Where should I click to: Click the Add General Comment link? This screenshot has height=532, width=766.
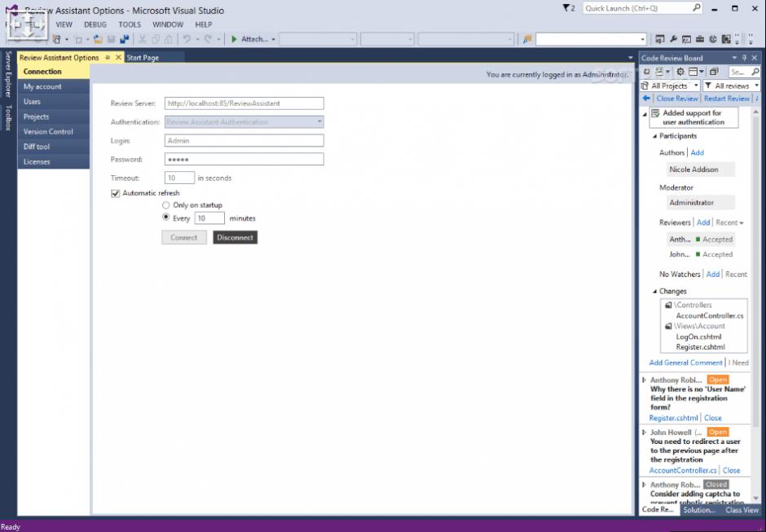[x=685, y=363]
